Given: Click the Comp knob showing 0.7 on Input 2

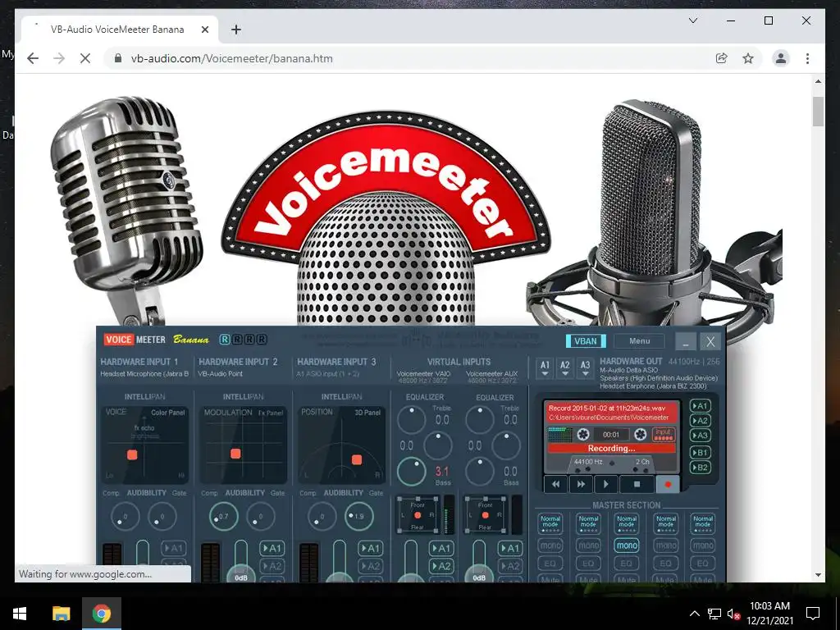Looking at the screenshot, I should [223, 517].
